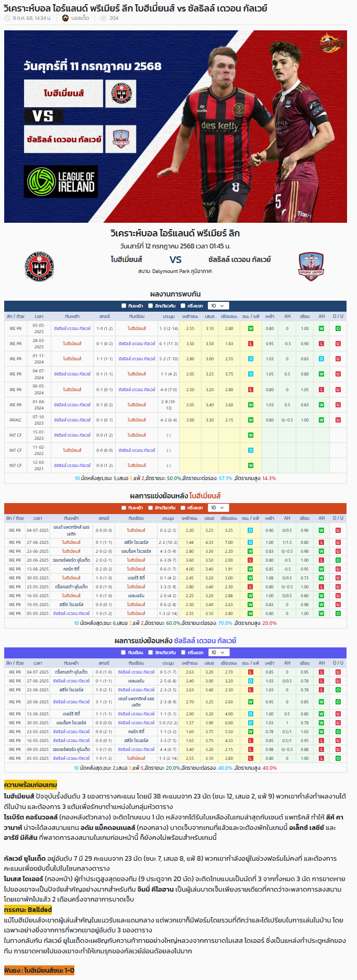Click สกอร์ column header in Galway form table
Screen dimensions: 357x980
104,663
